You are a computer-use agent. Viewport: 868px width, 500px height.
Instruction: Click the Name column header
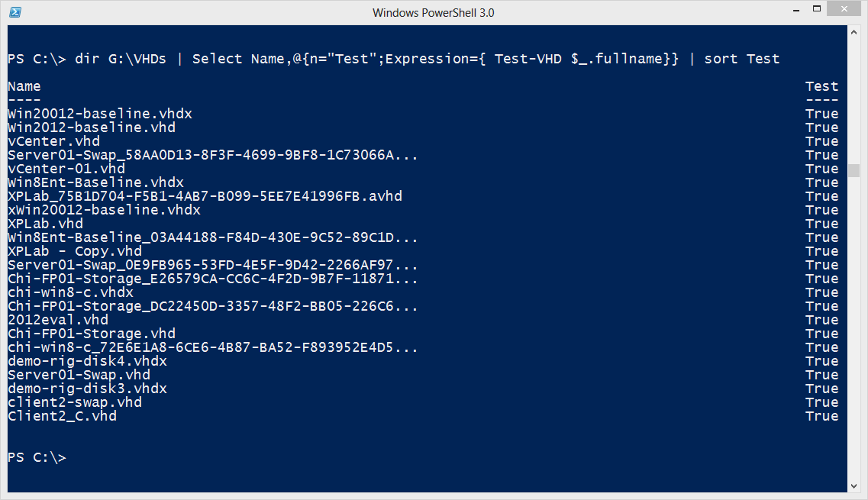coord(24,86)
